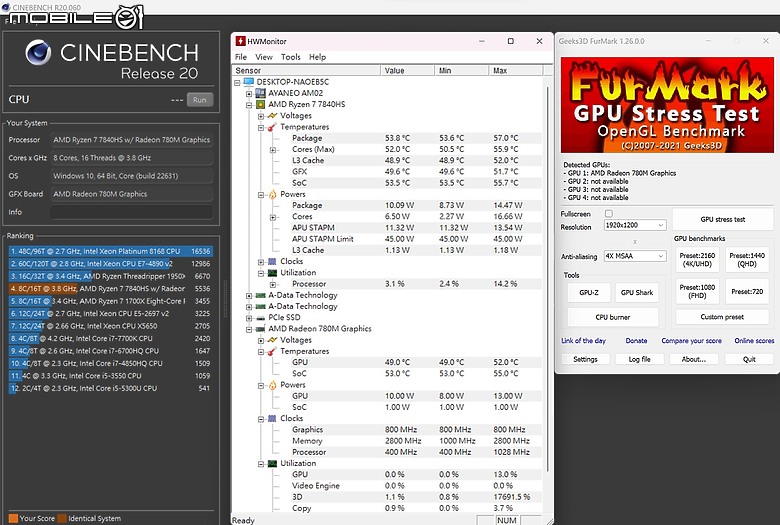Collapse the DESKTOP-NAOEB5C tree node
This screenshot has height=525, width=780.
click(x=237, y=82)
